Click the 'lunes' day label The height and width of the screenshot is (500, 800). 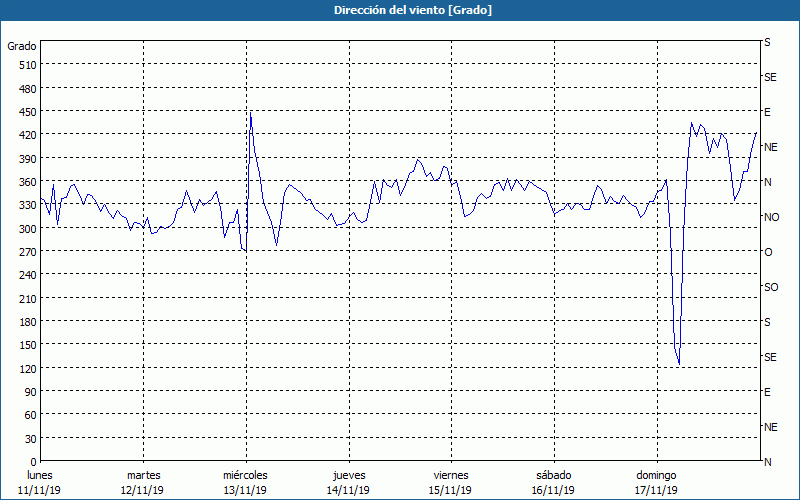point(40,476)
